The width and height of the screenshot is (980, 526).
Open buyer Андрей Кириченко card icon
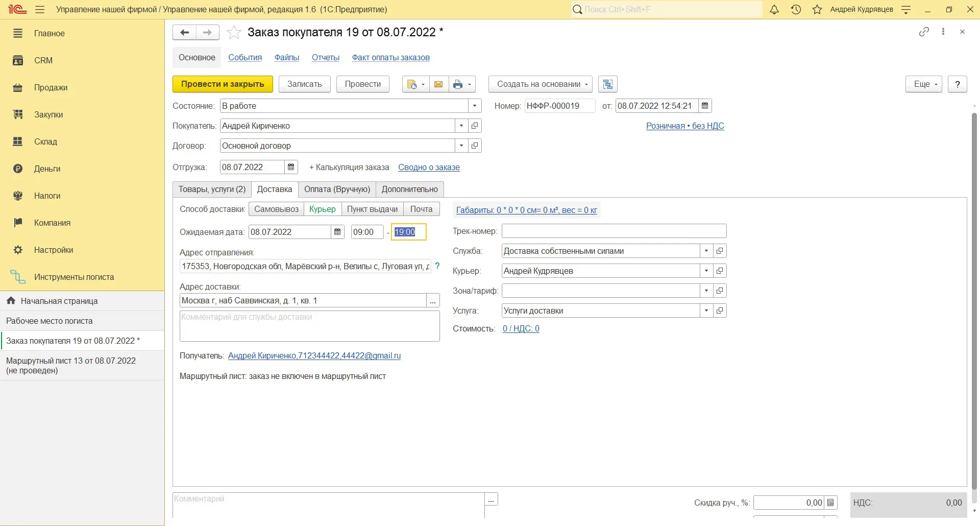(475, 126)
